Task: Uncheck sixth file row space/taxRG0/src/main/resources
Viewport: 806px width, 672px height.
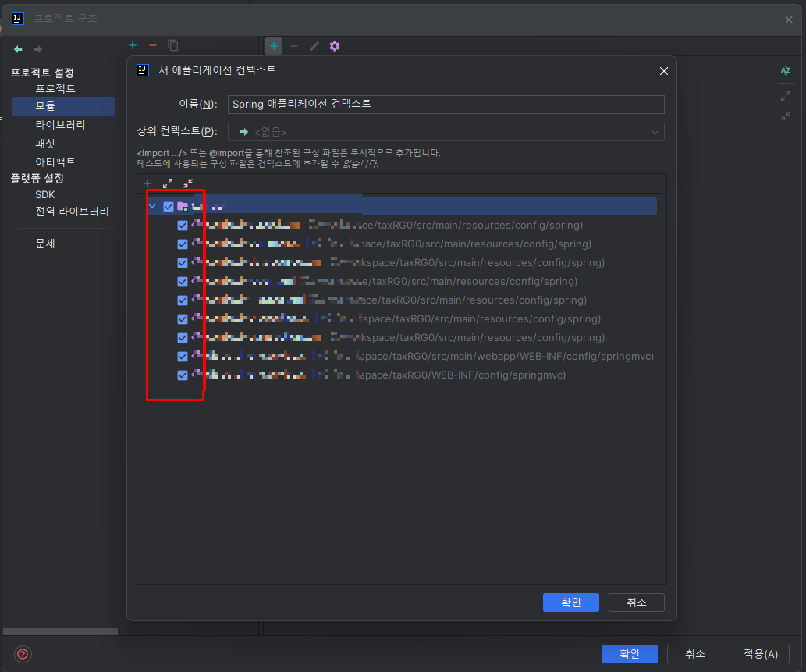Action: [x=183, y=319]
